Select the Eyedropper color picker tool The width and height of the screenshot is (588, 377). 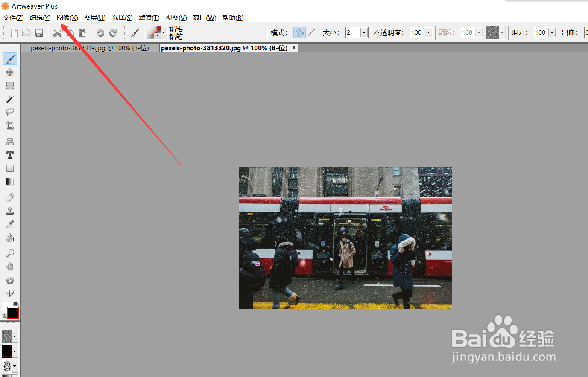(x=10, y=224)
